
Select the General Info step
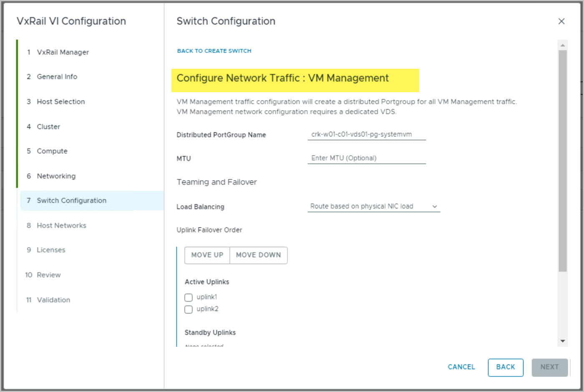(x=57, y=77)
